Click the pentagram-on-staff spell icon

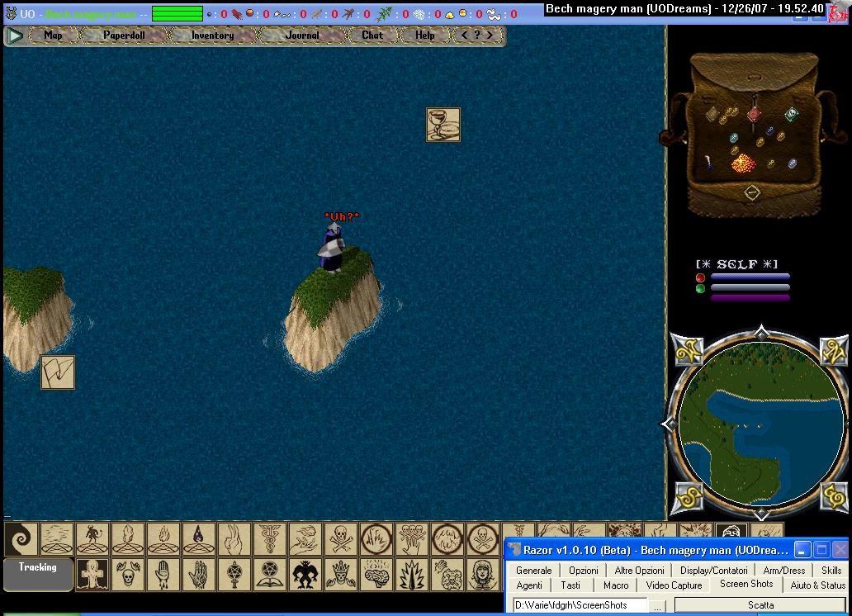coord(234,574)
